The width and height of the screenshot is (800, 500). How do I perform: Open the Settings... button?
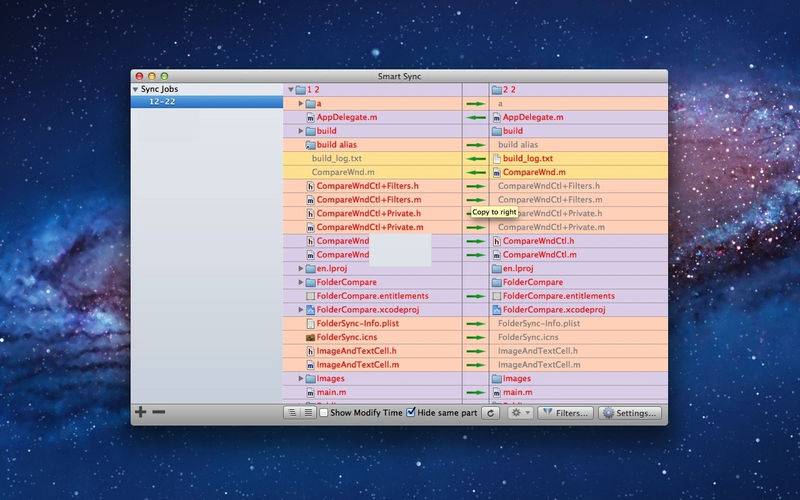tap(629, 413)
